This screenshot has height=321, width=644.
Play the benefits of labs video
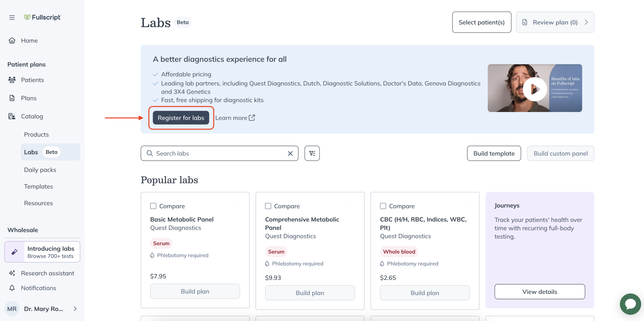tap(535, 89)
